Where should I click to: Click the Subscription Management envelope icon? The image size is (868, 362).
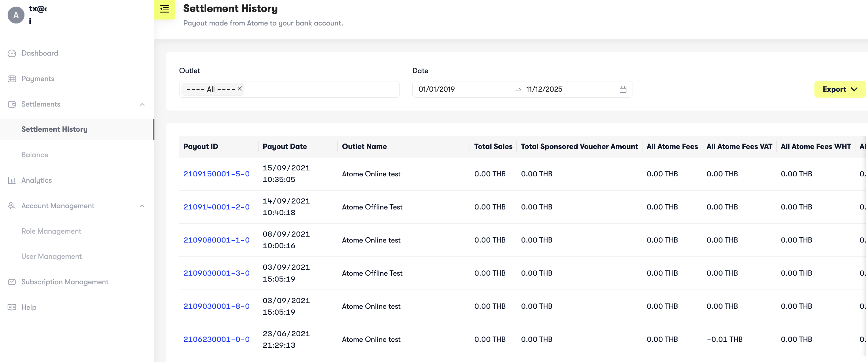(12, 282)
